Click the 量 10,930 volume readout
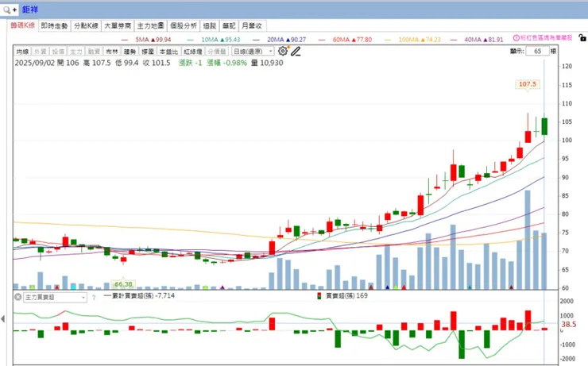Viewport: 588px width, 366px height. [x=267, y=63]
